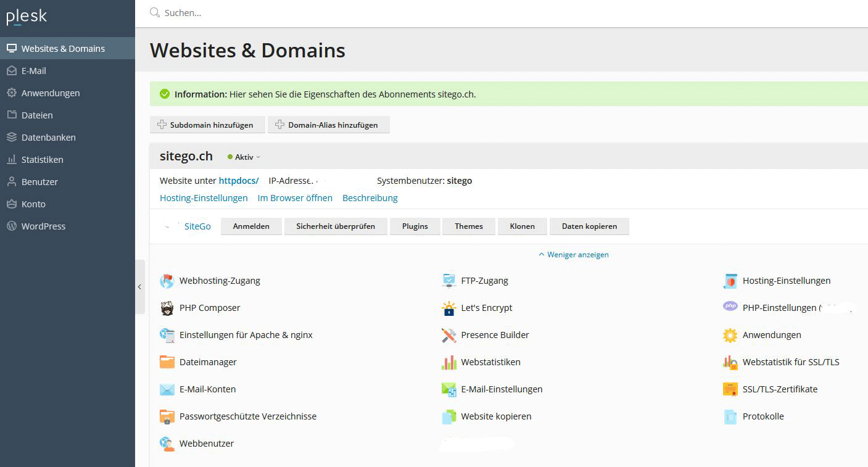The image size is (868, 467).
Task: Click the Klonen button
Action: (x=523, y=226)
